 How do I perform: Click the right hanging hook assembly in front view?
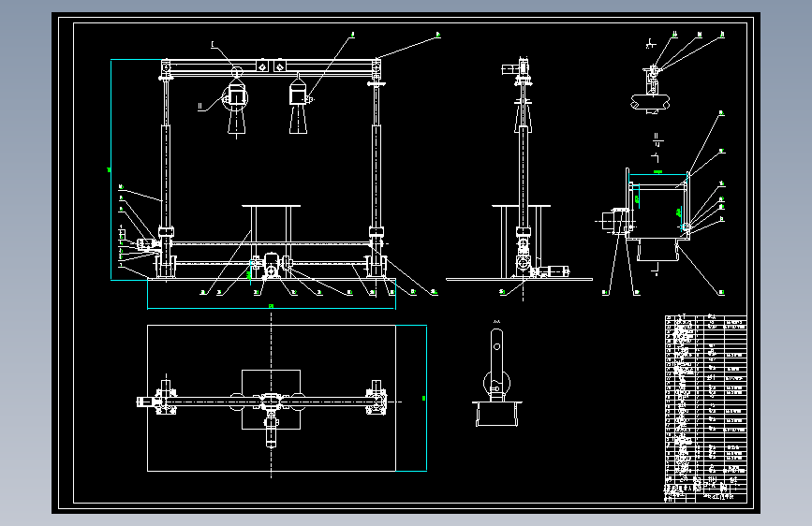(x=299, y=104)
